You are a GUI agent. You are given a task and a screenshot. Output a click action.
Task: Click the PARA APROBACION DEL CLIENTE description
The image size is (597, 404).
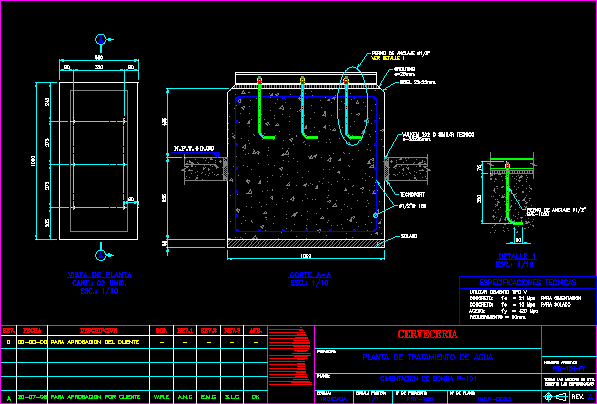95,342
